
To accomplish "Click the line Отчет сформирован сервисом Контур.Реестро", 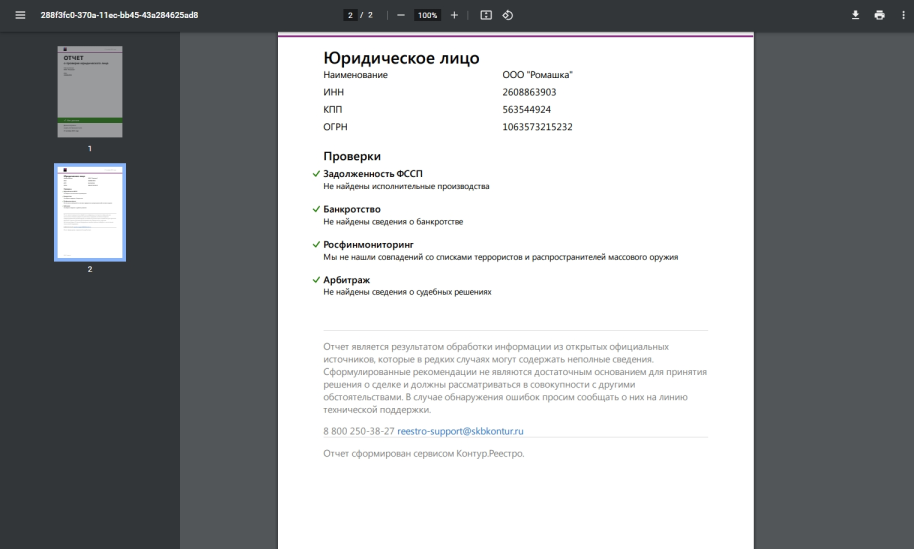I will (x=424, y=453).
